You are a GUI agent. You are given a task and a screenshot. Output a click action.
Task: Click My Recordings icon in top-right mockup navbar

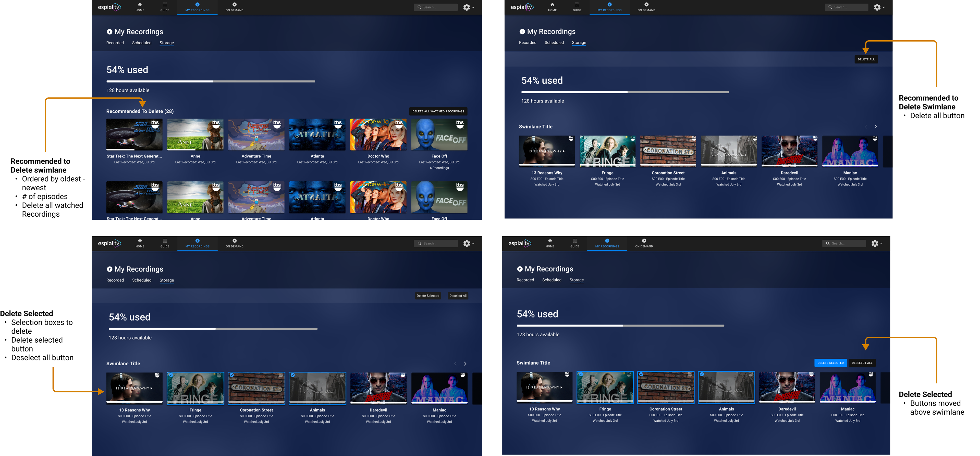click(609, 5)
